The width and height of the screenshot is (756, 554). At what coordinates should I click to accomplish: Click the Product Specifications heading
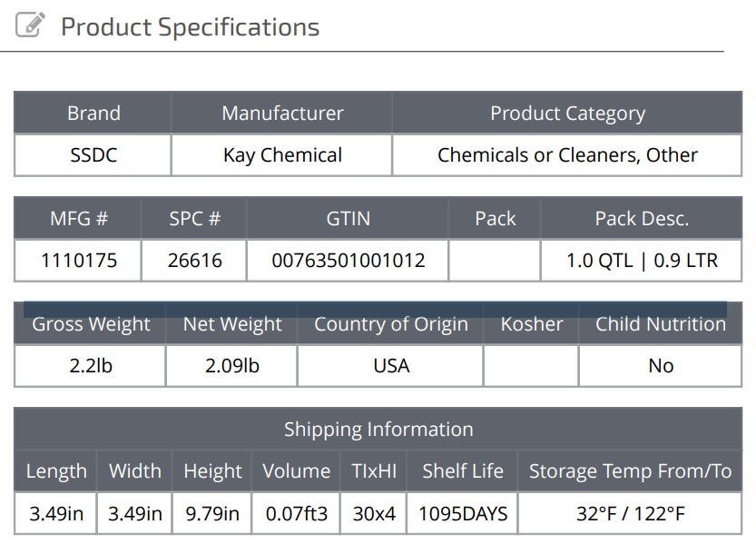(190, 27)
